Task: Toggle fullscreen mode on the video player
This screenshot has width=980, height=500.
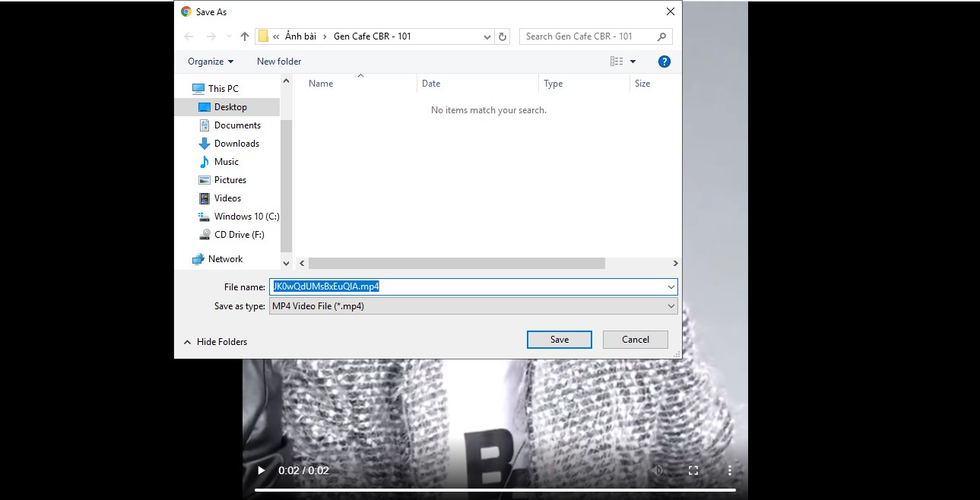Action: 693,470
